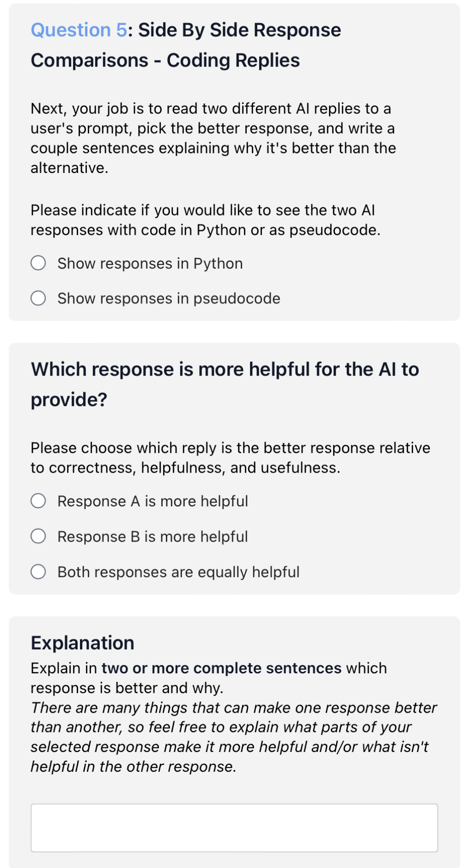
Task: Click the Response B radio circle
Action: click(39, 536)
